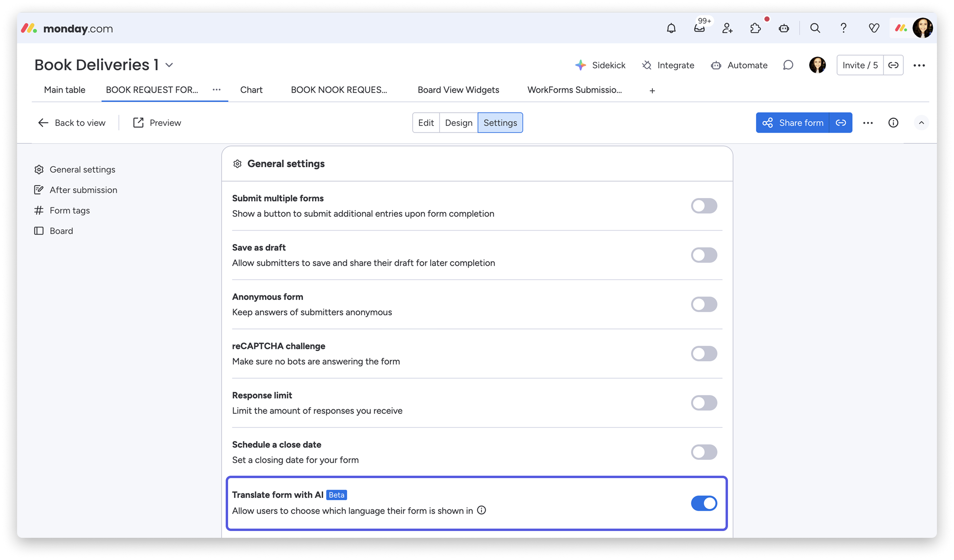This screenshot has width=954, height=560.
Task: Toggle Submit multiple forms switch
Action: pos(704,206)
